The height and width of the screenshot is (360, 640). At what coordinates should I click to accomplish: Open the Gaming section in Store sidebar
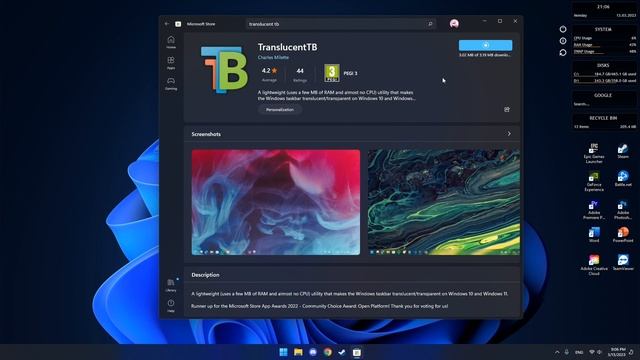click(171, 84)
